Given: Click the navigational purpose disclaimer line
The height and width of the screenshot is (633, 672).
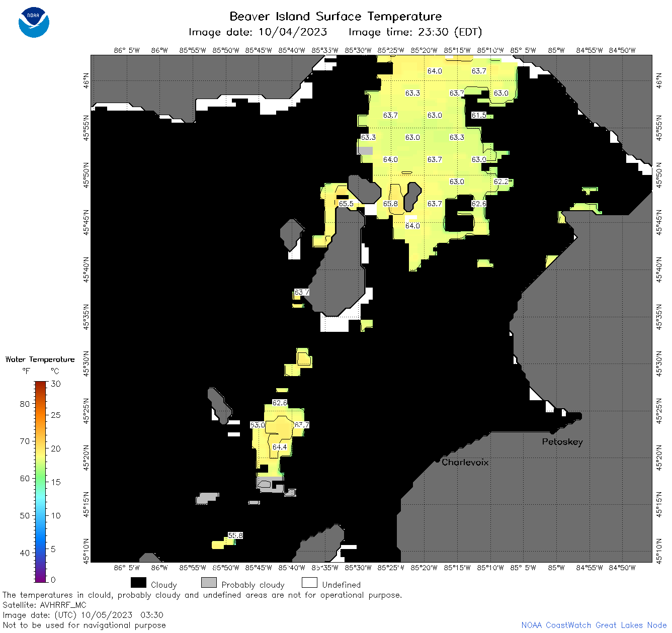Looking at the screenshot, I should [85, 625].
